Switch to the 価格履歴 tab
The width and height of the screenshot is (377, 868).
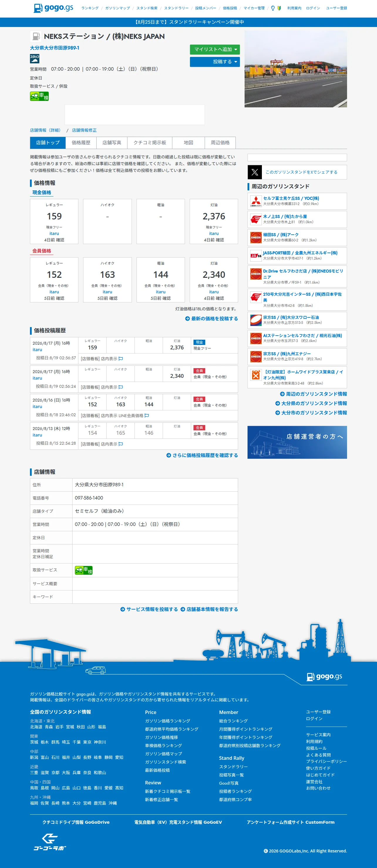click(x=81, y=143)
